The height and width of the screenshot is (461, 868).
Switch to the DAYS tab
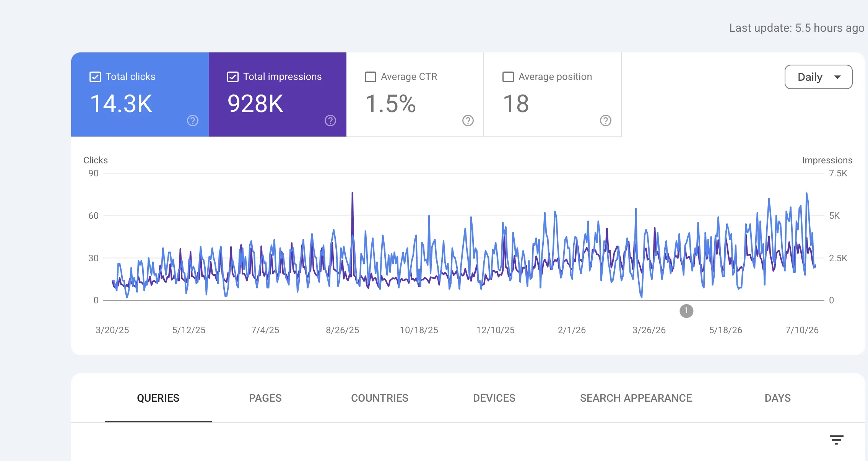click(x=778, y=398)
